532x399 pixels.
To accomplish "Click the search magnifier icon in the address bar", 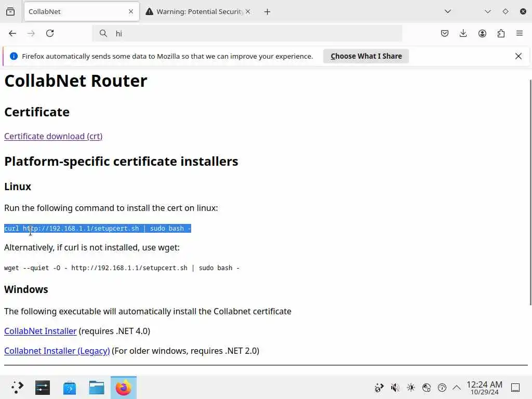I will pos(103,33).
